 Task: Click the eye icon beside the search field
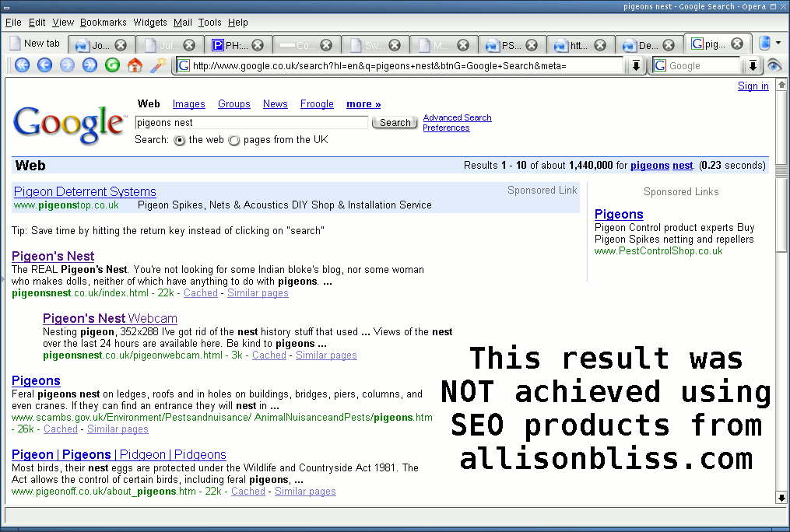pos(774,65)
